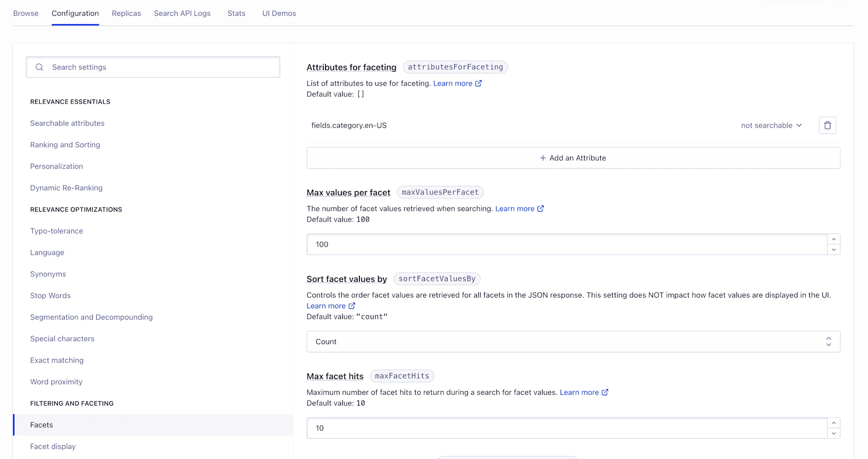Increase Max values per facet stepper

tap(834, 239)
